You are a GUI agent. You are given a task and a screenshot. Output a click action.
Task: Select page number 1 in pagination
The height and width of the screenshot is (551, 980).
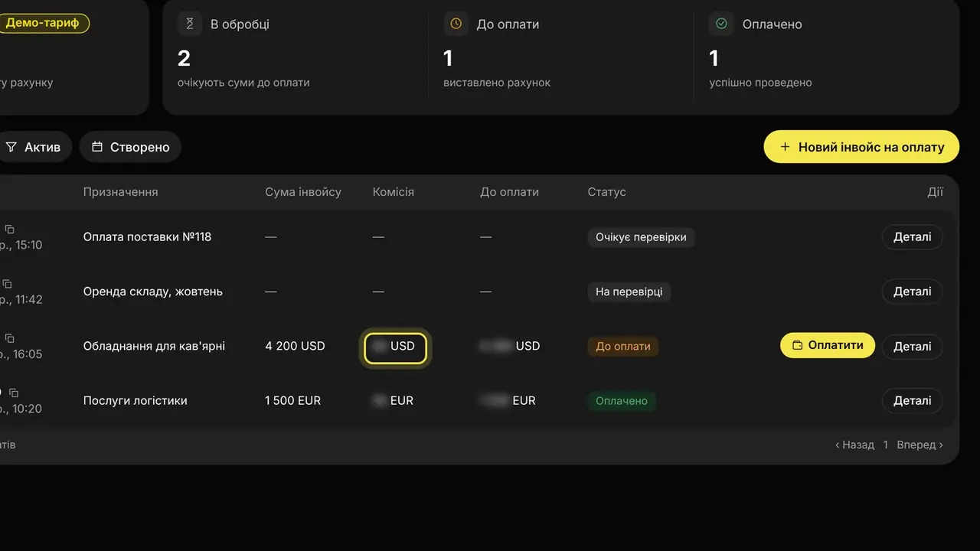tap(886, 445)
